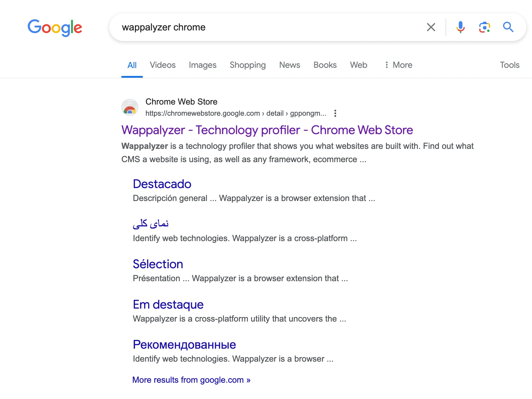
Task: Start voice search with the microphone icon
Action: click(x=460, y=27)
